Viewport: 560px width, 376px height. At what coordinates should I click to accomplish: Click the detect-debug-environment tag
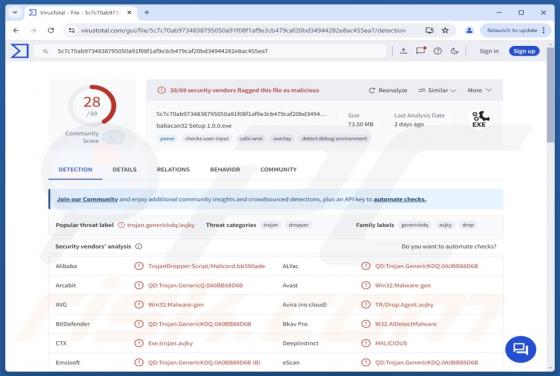click(334, 139)
